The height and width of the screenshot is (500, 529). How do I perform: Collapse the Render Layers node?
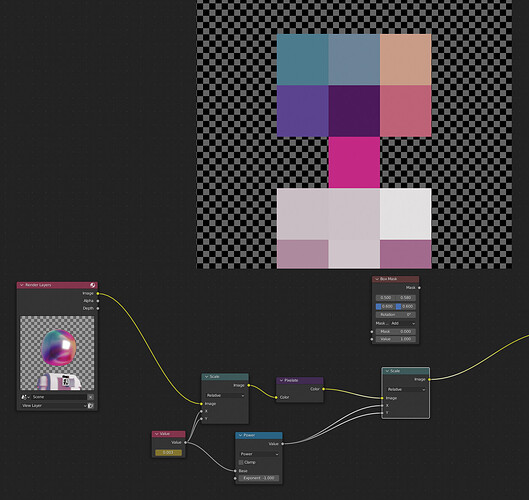pos(22,285)
